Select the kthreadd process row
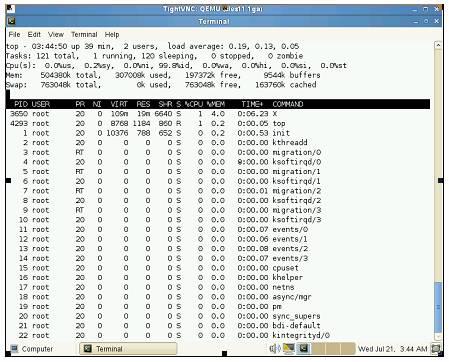 pyautogui.click(x=218, y=143)
